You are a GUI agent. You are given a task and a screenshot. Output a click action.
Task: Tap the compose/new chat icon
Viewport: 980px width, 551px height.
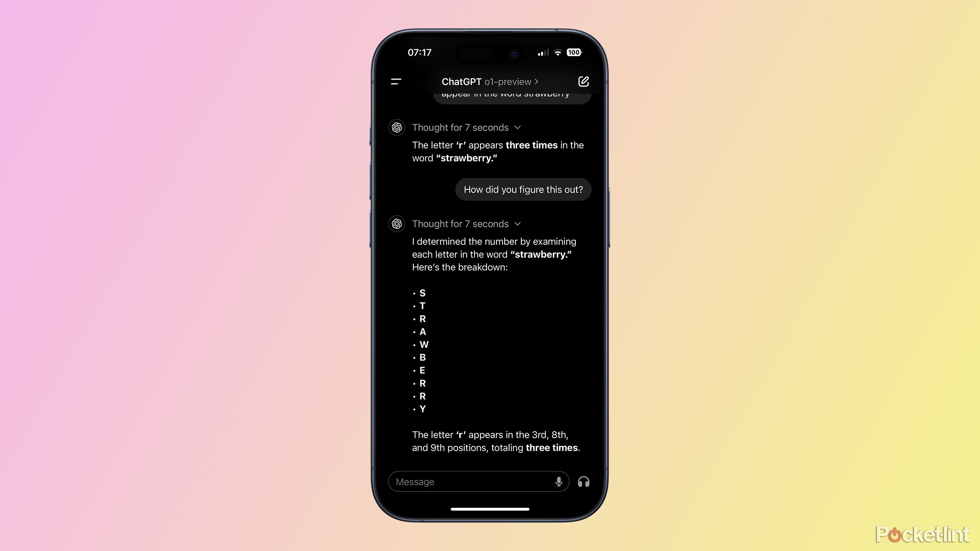[583, 81]
